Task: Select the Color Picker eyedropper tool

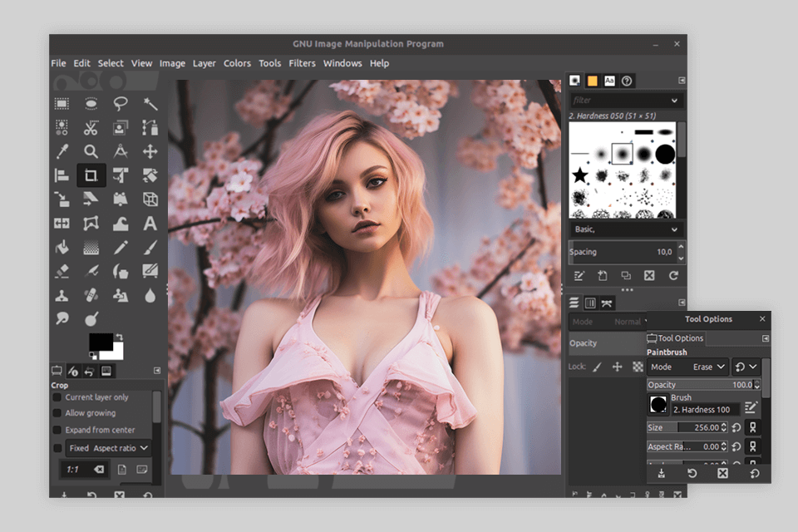Action: point(62,151)
